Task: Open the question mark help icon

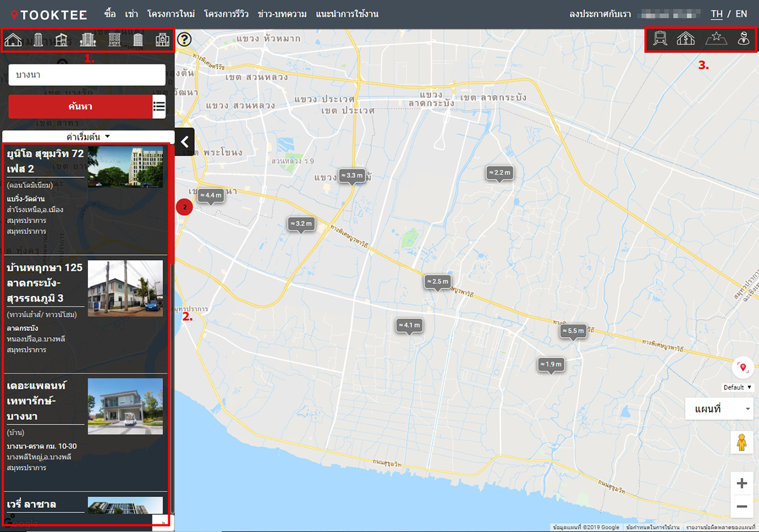Action: (x=184, y=40)
